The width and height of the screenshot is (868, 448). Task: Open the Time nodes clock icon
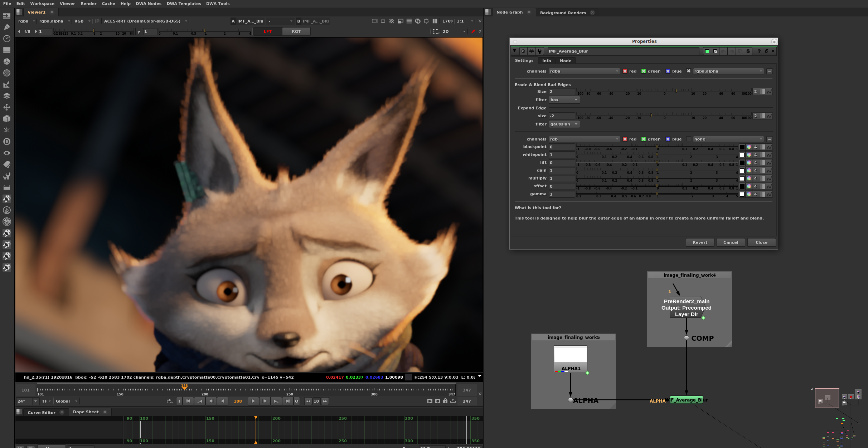pyautogui.click(x=6, y=39)
